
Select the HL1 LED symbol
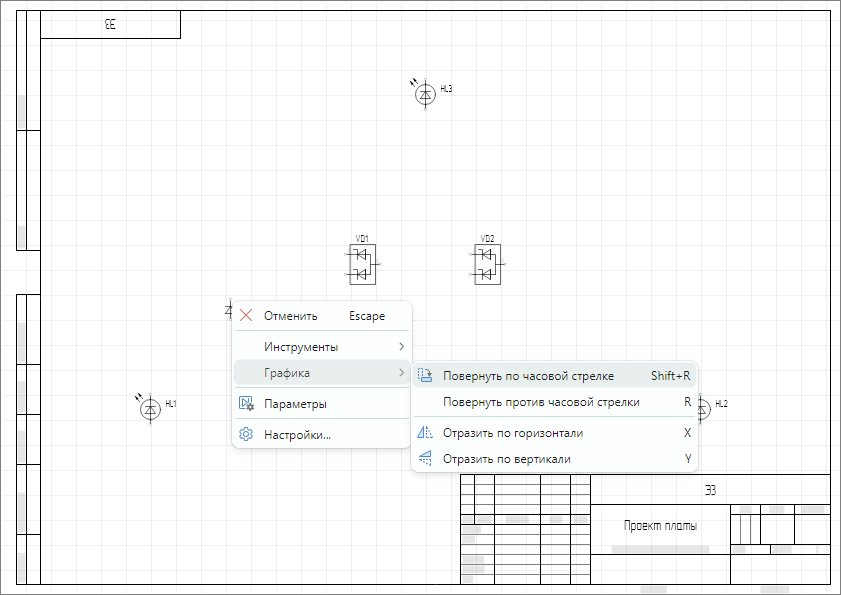(150, 408)
